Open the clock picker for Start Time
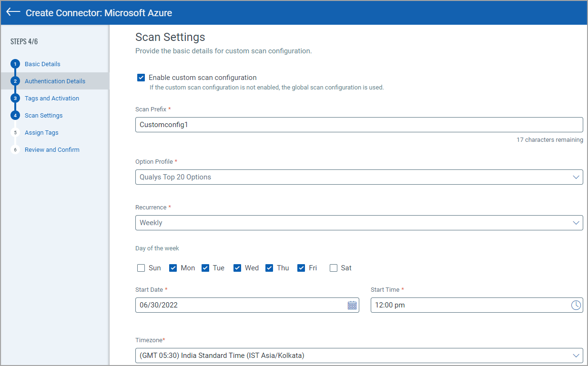588x366 pixels. coord(576,305)
